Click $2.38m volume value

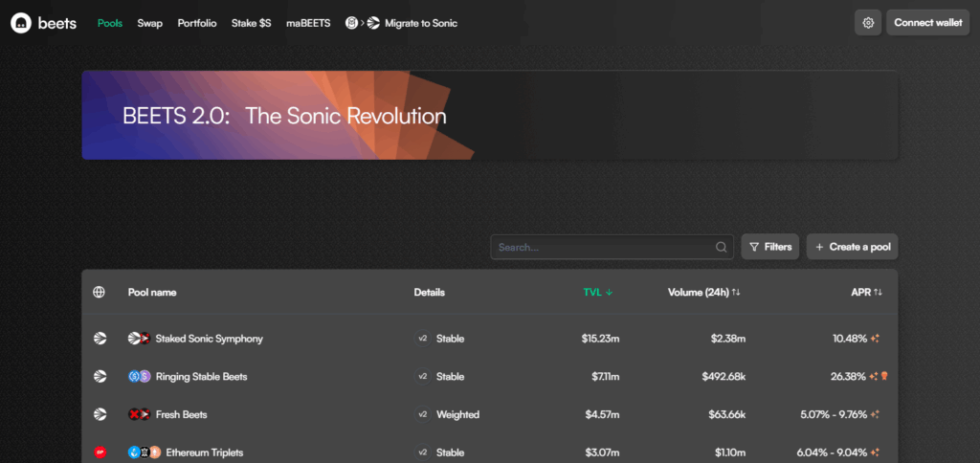tap(728, 339)
